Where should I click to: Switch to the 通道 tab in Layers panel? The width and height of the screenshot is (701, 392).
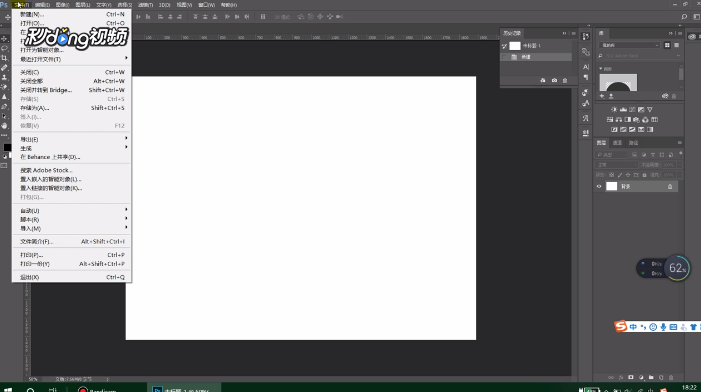(x=617, y=143)
